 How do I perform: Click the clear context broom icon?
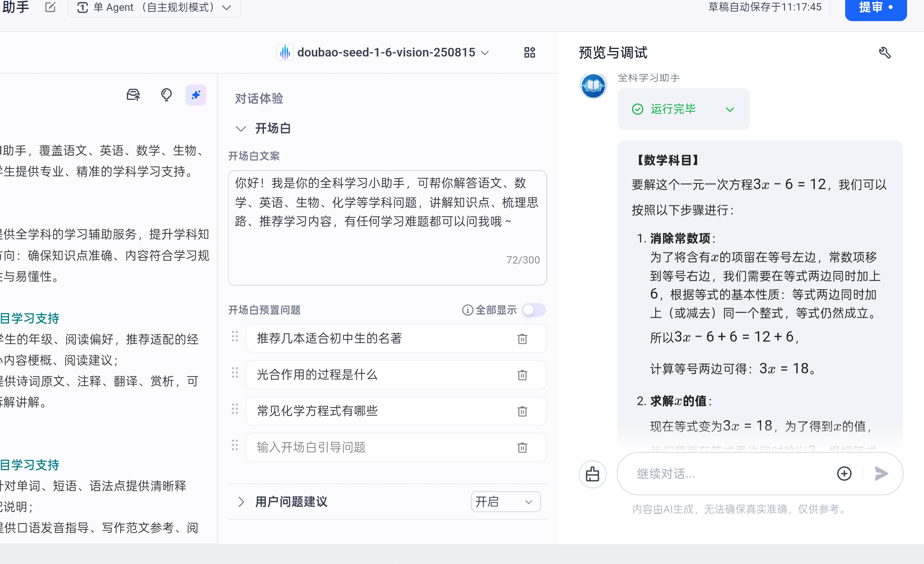coord(592,474)
